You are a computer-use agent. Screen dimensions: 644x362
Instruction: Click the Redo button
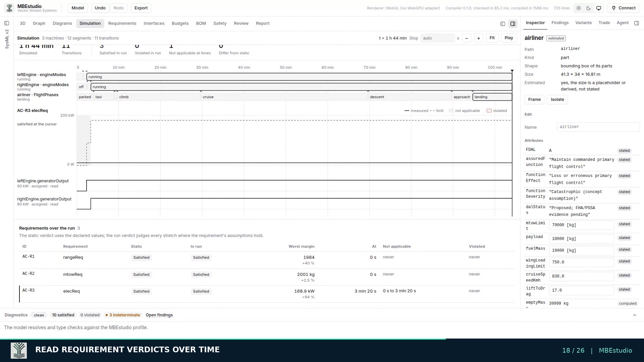tap(119, 8)
